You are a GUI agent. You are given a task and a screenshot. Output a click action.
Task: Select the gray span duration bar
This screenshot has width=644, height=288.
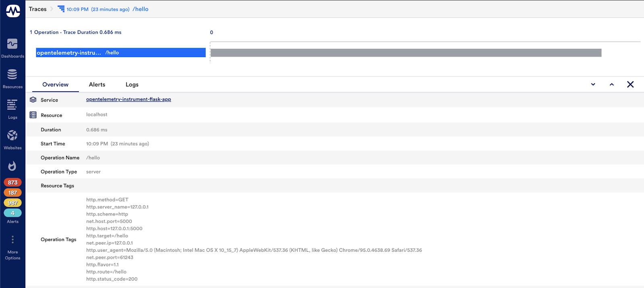[x=406, y=53]
